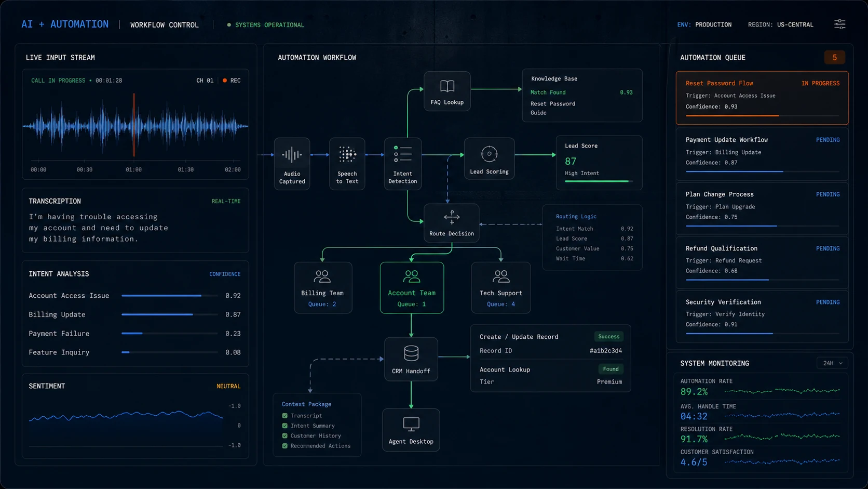Click the REGION: US-CENTRAL label
This screenshot has width=868, height=489.
[780, 24]
